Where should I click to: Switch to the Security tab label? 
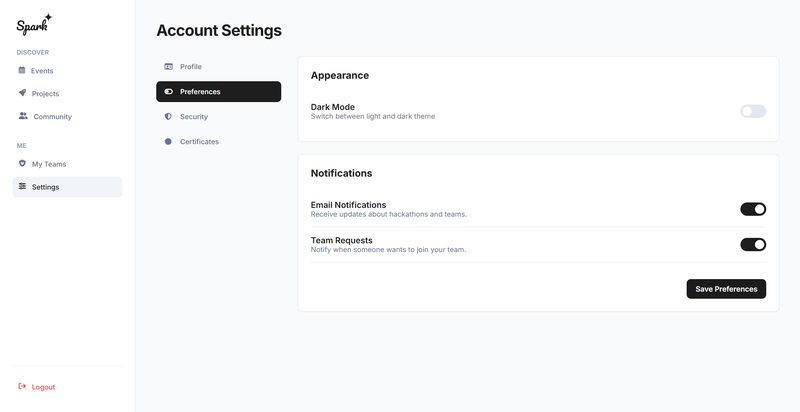click(x=194, y=116)
